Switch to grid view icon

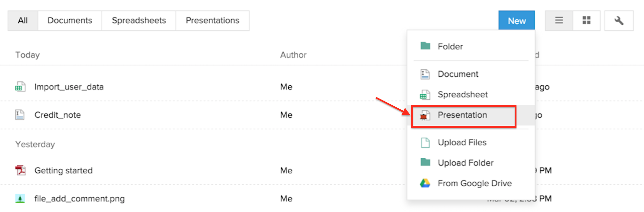586,21
